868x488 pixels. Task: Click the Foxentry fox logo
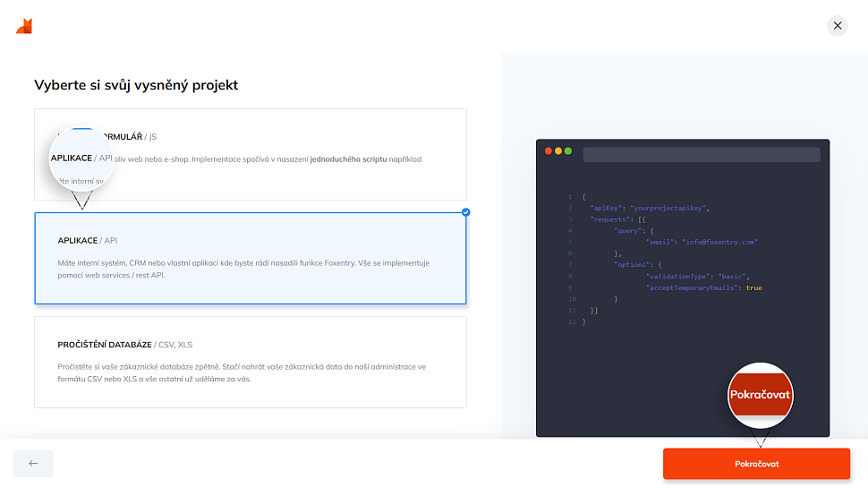point(24,26)
